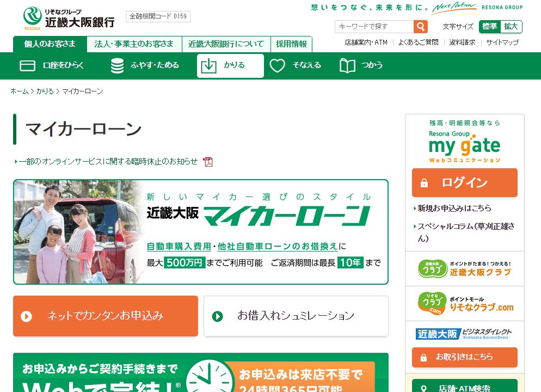Click the 新規お申込みはこちら link
This screenshot has height=392, width=541.
(454, 208)
